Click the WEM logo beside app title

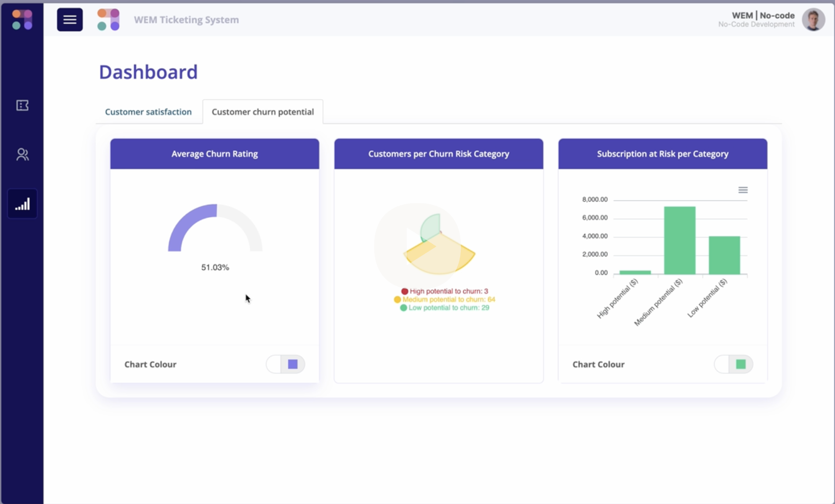[108, 20]
